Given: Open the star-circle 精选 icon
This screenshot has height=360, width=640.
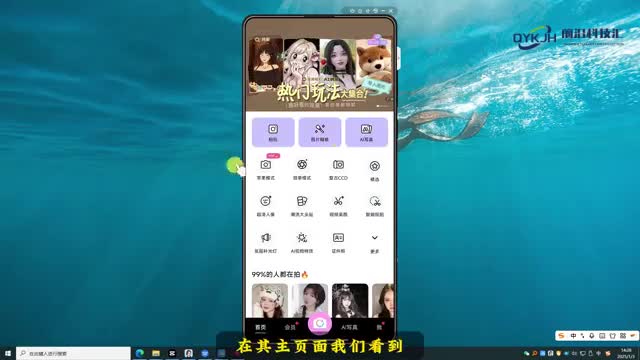Looking at the screenshot, I should coord(375,166).
